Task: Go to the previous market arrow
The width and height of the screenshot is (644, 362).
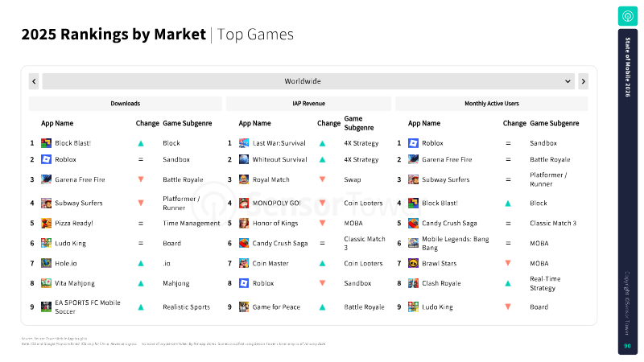Action: click(34, 81)
